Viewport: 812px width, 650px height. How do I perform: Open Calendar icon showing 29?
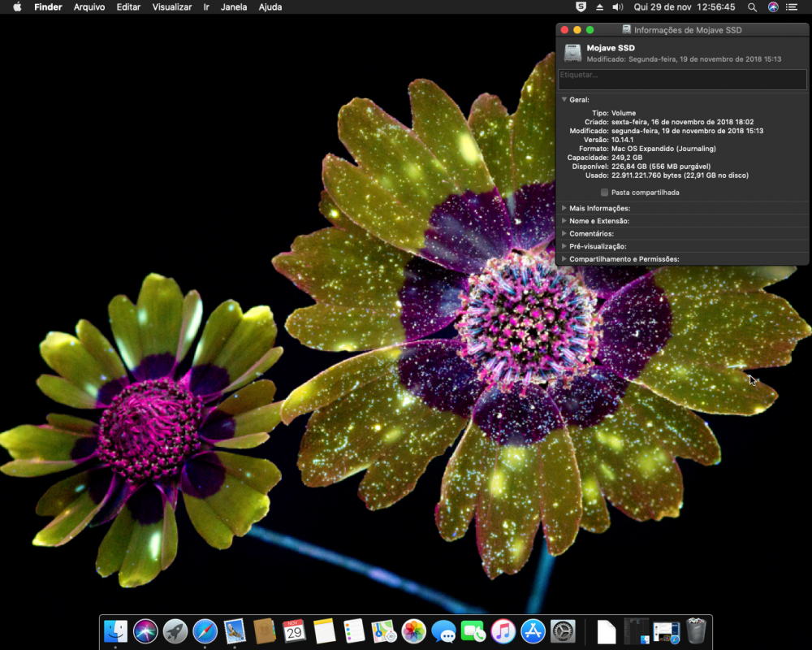tap(294, 630)
